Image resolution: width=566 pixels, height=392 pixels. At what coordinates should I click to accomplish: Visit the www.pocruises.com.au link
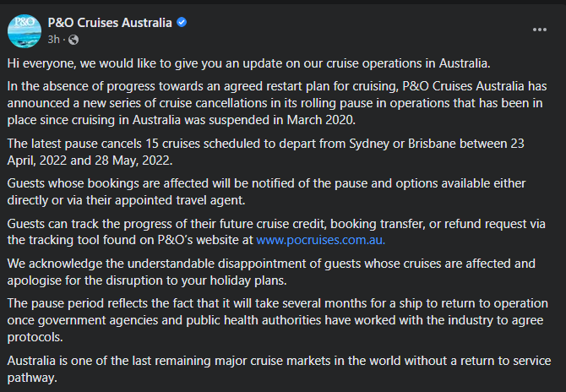pos(320,240)
